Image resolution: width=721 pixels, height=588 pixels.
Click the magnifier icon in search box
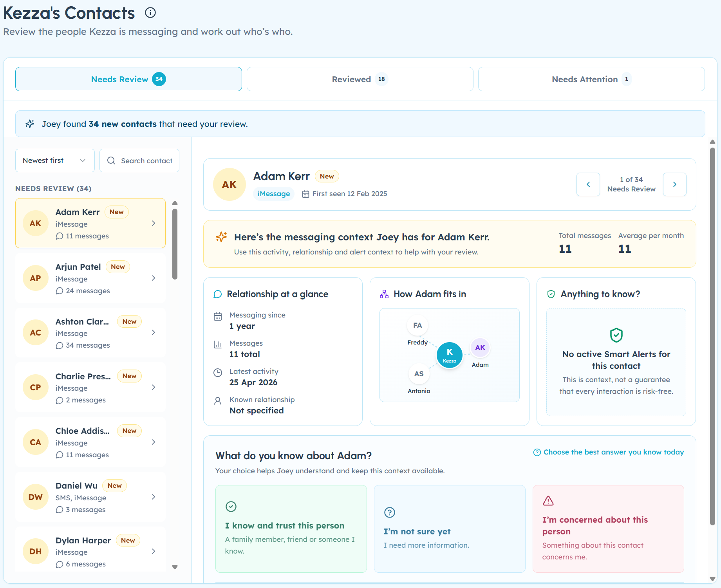pyautogui.click(x=111, y=161)
